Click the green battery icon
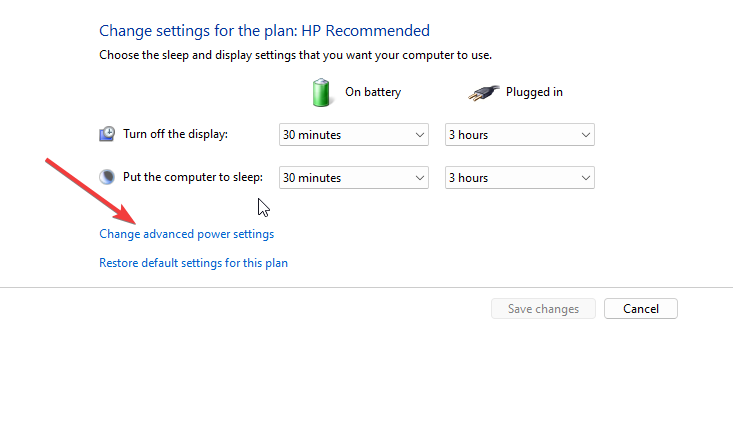The width and height of the screenshot is (733, 428). 321,93
